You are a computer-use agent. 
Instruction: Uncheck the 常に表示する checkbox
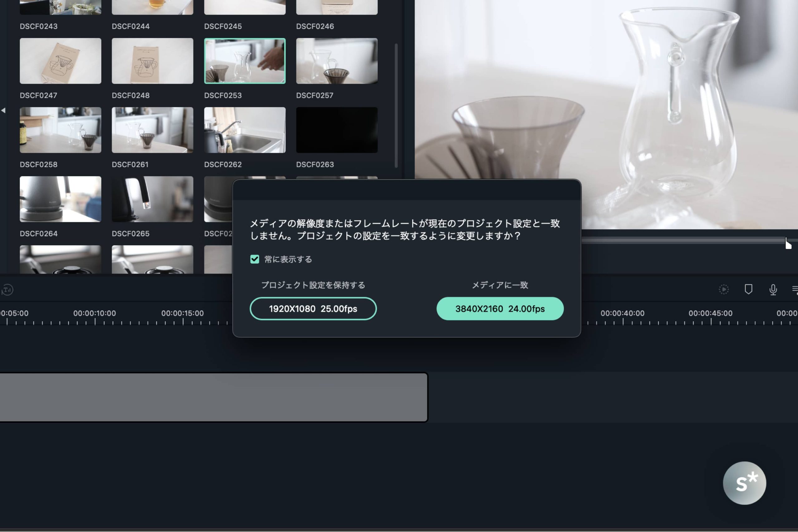[254, 259]
